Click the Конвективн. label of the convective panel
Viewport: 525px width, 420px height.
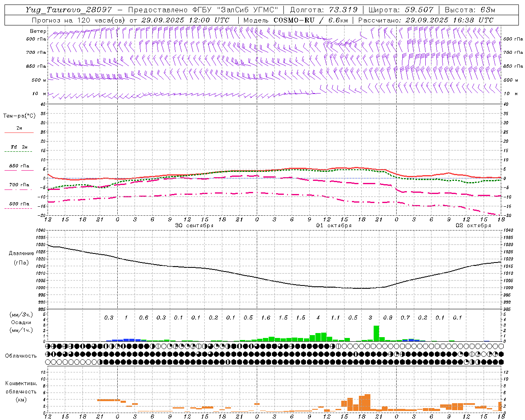coord(21,383)
